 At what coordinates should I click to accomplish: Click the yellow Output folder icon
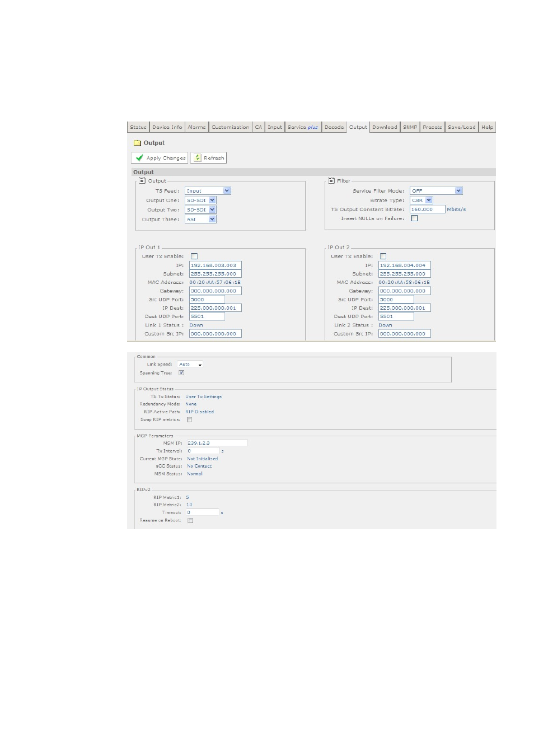pyautogui.click(x=137, y=143)
